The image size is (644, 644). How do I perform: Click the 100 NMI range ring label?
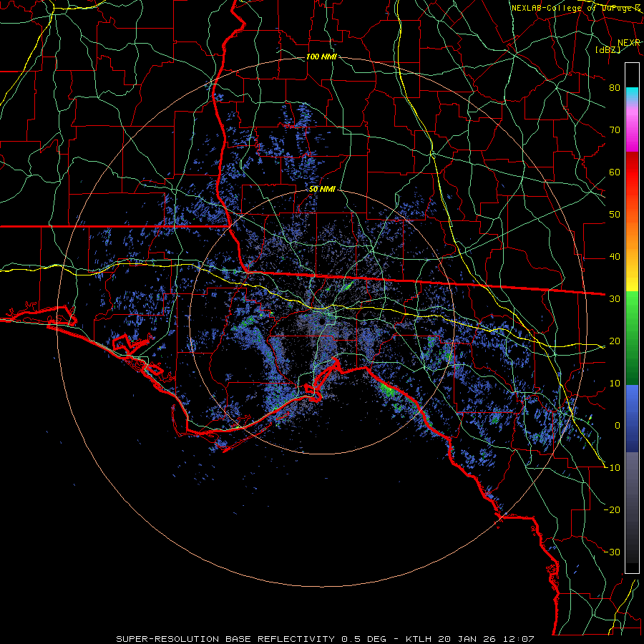(321, 57)
